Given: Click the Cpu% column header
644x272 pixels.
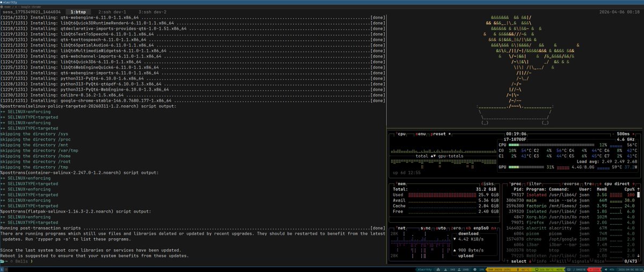Looking at the screenshot, I should click(x=630, y=189).
